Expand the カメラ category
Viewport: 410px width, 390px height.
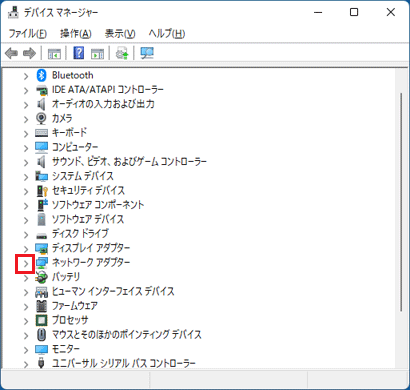pos(26,119)
